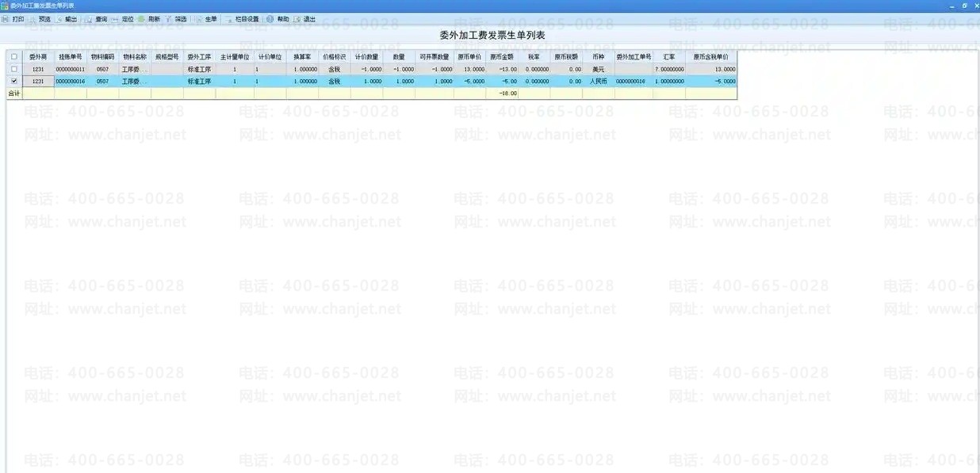Open 栏目设置 column settings

click(x=243, y=19)
